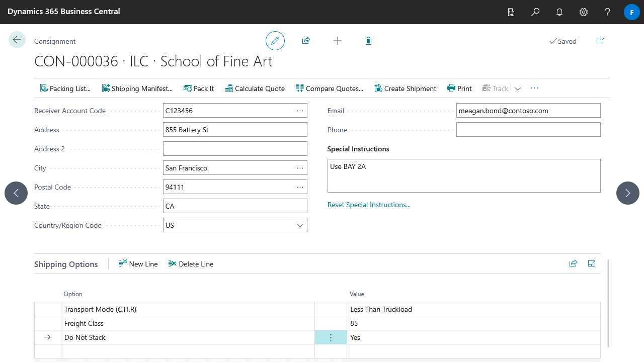Go back using the back arrow
Viewport: 644px width, 362px height.
pyautogui.click(x=17, y=40)
